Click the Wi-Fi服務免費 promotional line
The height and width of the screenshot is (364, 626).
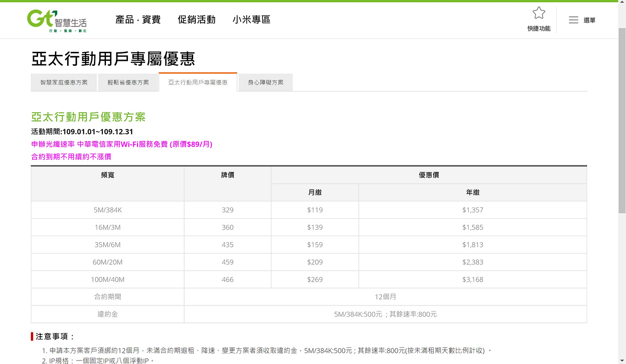[x=122, y=144]
